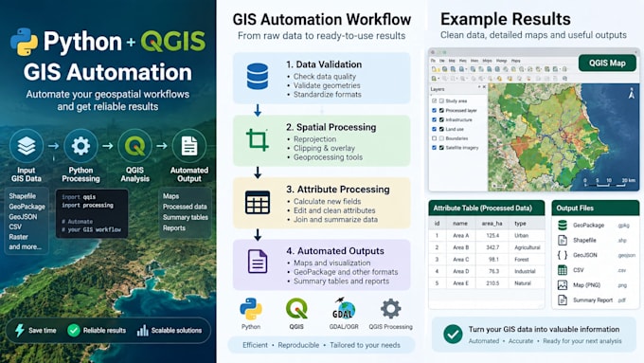The height and width of the screenshot is (363, 644).
Task: Select the Satellite imagery layer name
Action: [462, 148]
